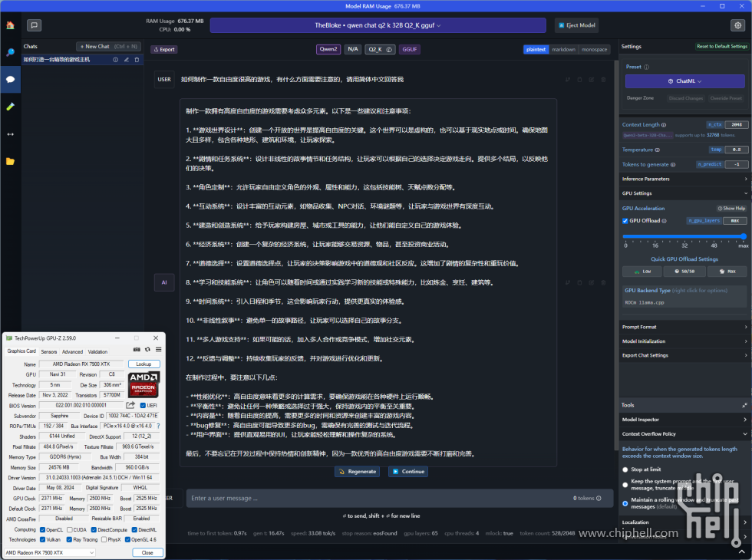The image size is (752, 560).
Task: Select Maintain a rolling window option
Action: [625, 503]
